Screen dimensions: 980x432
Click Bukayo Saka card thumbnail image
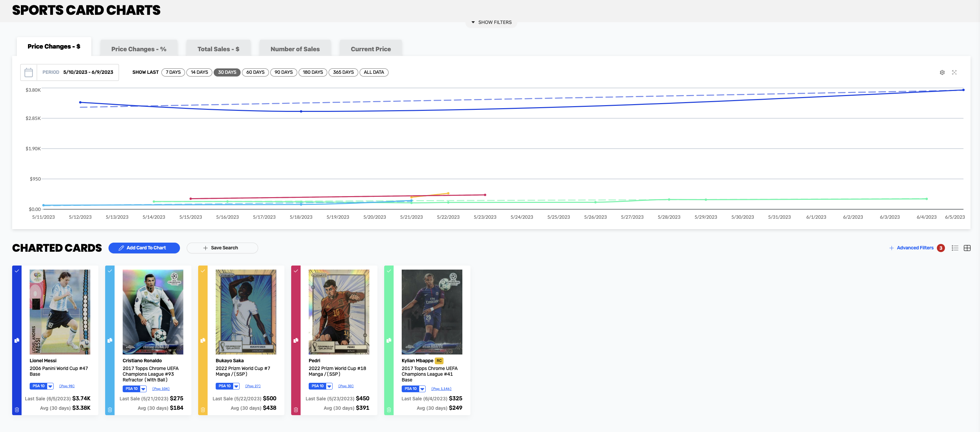point(246,312)
